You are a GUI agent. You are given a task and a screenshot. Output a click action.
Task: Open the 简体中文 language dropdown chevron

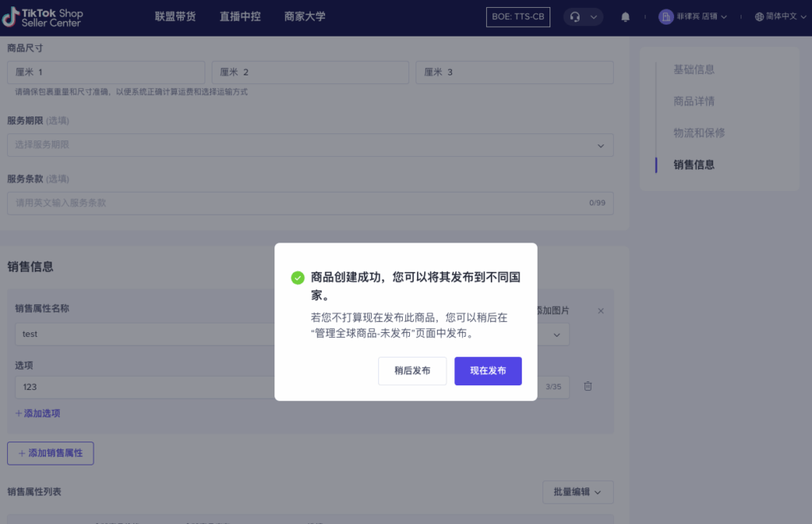coord(802,16)
